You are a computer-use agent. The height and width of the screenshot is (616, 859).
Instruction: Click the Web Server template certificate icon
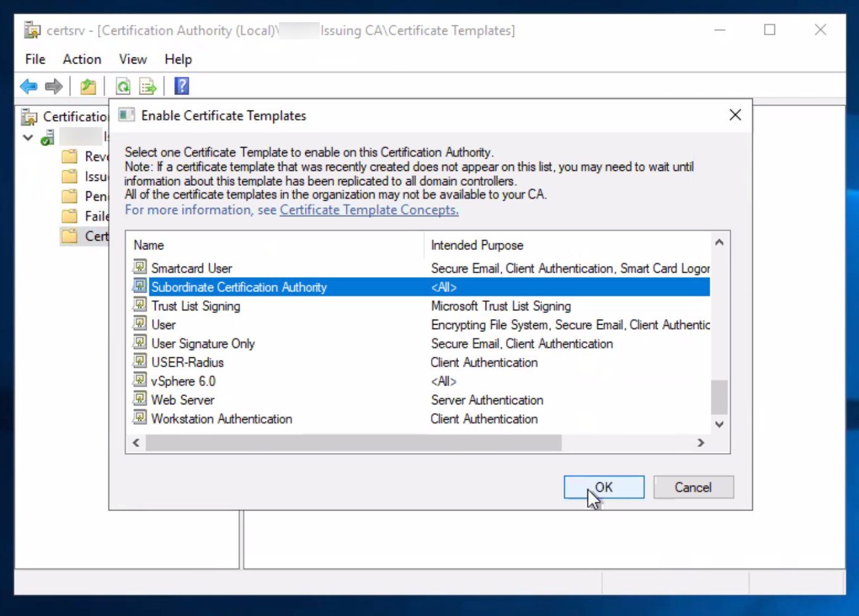[x=140, y=399]
